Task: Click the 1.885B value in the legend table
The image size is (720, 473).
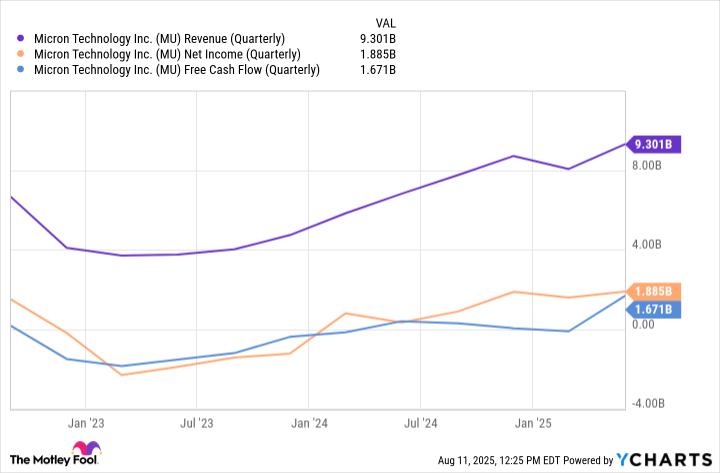Action: point(377,55)
